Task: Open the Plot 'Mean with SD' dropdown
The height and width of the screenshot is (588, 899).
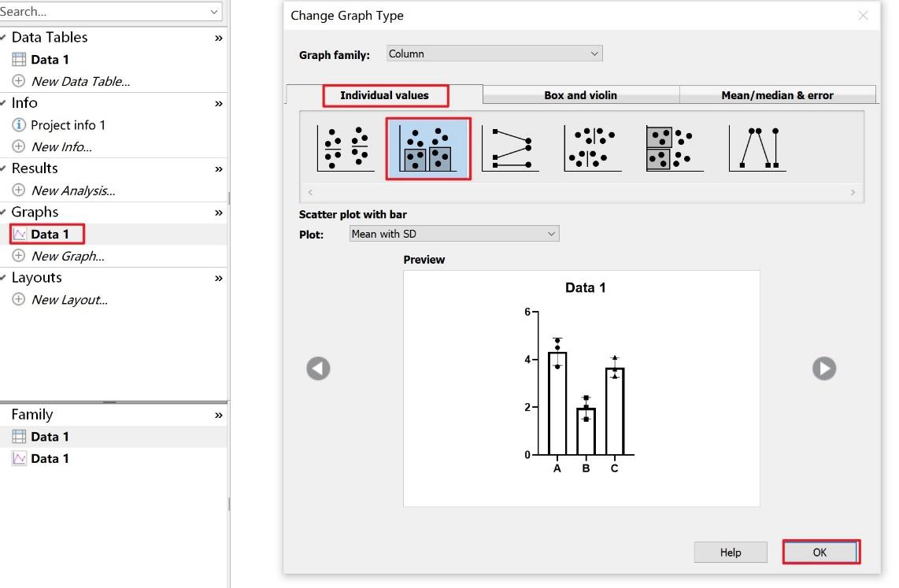Action: pos(453,234)
